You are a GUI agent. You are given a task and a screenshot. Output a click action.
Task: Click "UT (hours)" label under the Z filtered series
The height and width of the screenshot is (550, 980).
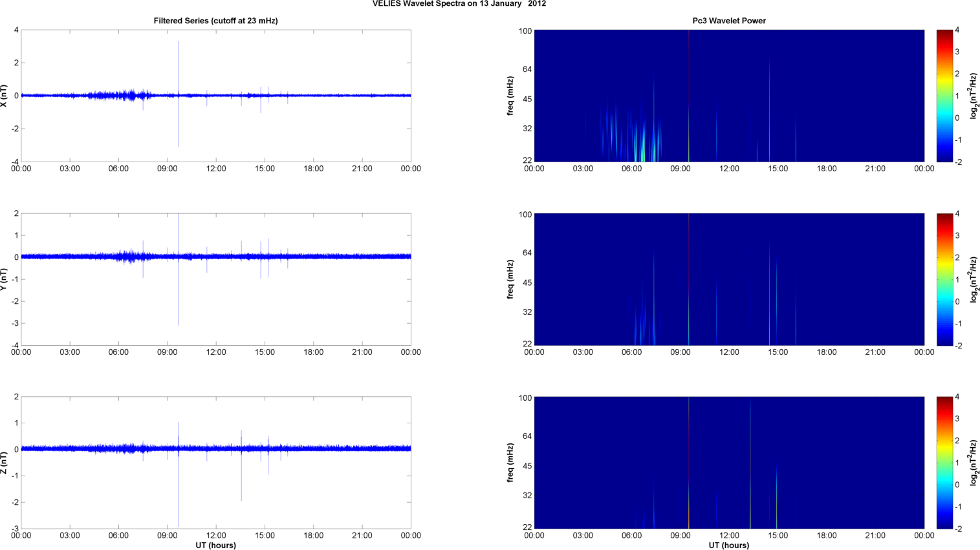pos(215,545)
